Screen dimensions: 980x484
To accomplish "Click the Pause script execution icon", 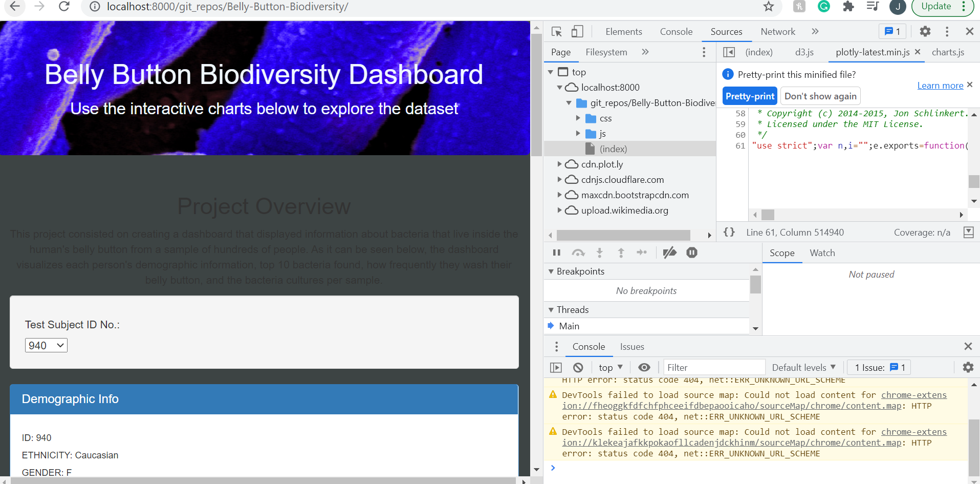I will (556, 252).
